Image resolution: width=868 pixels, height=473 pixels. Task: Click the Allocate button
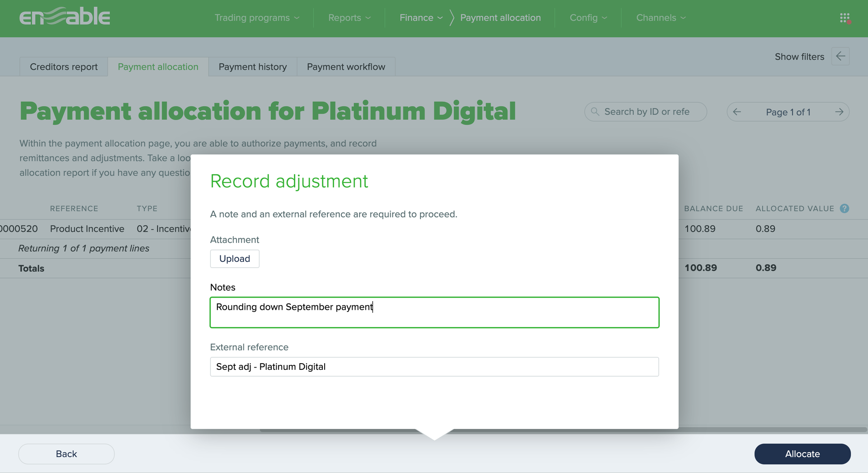(802, 454)
